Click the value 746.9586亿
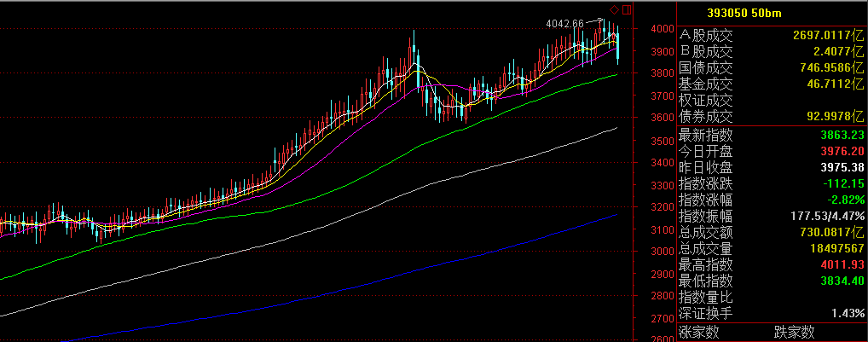868x342 pixels. tap(832, 68)
